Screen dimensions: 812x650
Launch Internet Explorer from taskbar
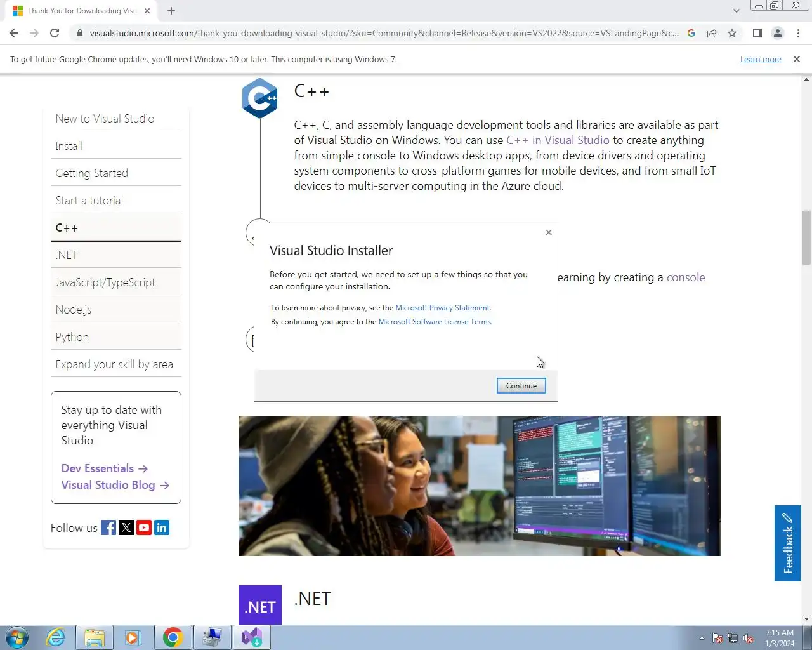click(56, 637)
